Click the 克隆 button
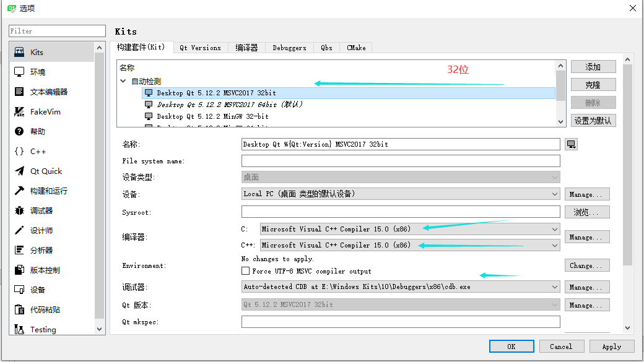 click(593, 85)
